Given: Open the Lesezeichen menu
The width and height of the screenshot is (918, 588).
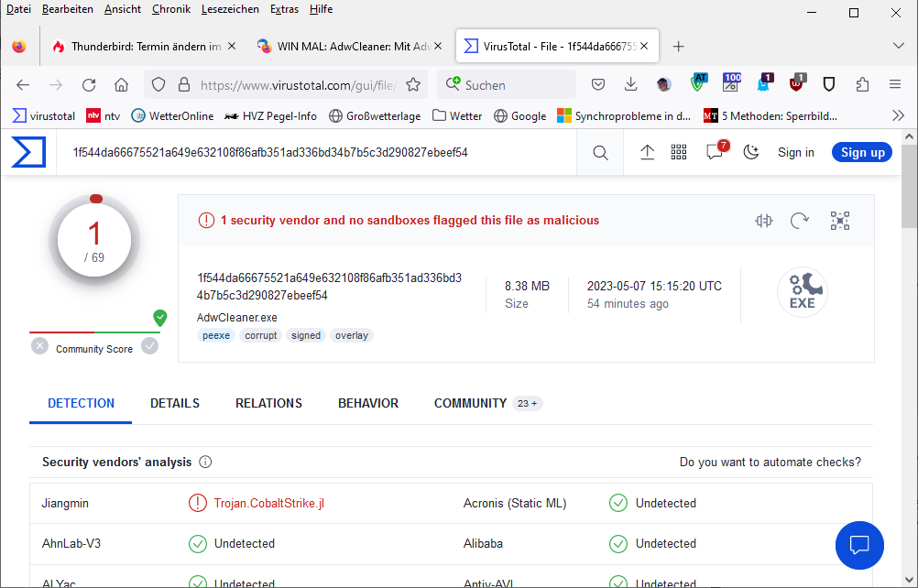Looking at the screenshot, I should coord(230,9).
